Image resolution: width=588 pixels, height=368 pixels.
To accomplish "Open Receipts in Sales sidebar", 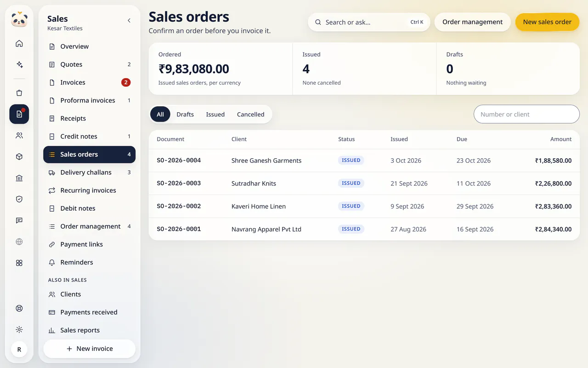I will (89, 118).
